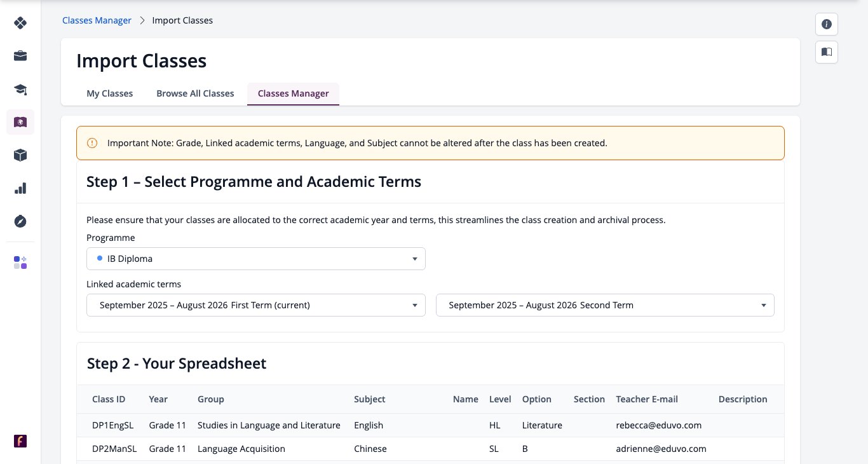This screenshot has height=464, width=868.
Task: Open the graduation cap sidebar icon
Action: [20, 89]
